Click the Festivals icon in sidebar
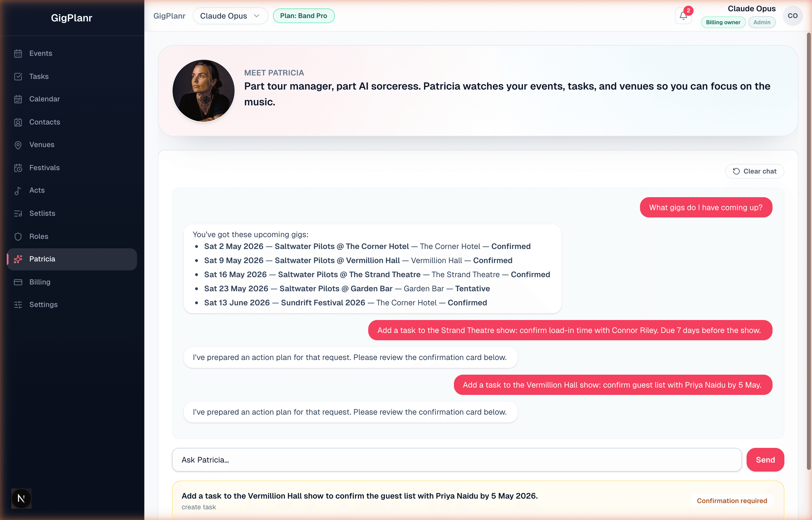 click(18, 168)
